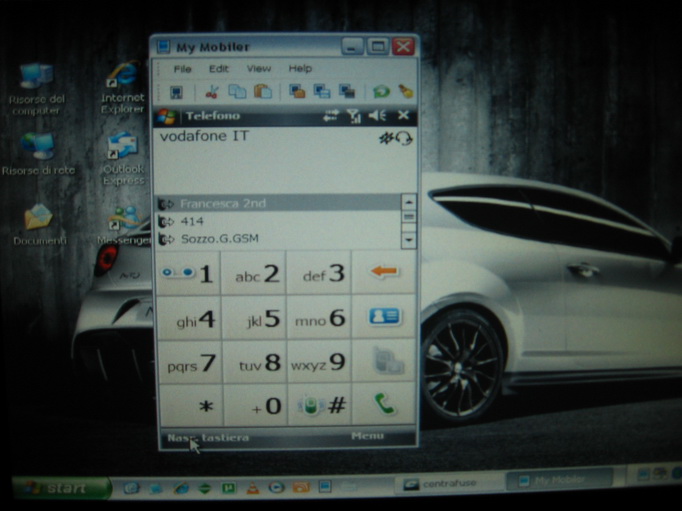This screenshot has width=682, height=511.
Task: Open the View menu
Action: (259, 69)
